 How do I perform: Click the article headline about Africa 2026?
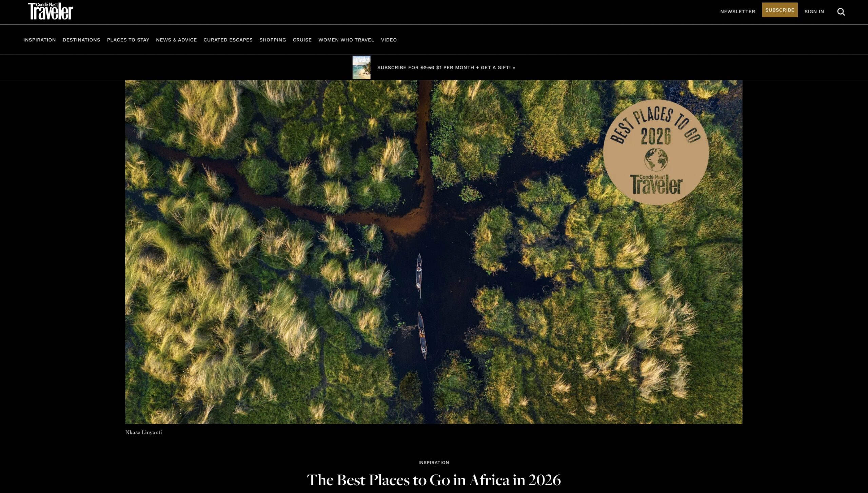click(434, 480)
